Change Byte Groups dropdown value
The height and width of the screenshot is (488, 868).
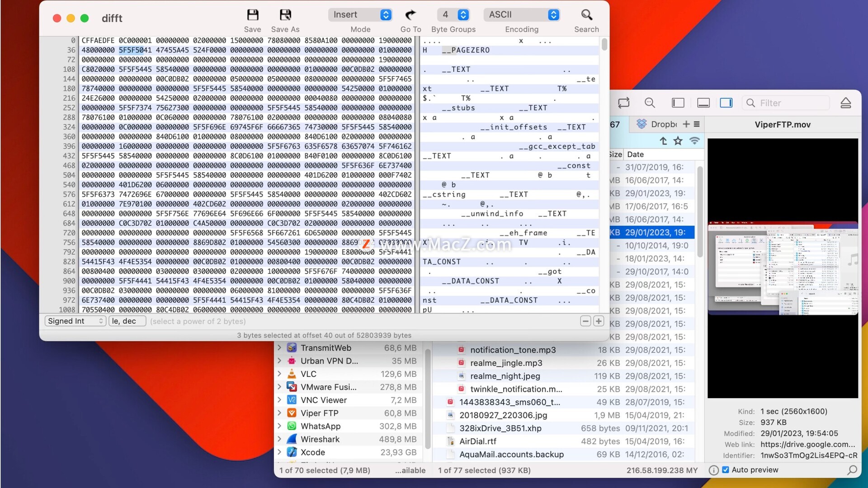pyautogui.click(x=453, y=15)
